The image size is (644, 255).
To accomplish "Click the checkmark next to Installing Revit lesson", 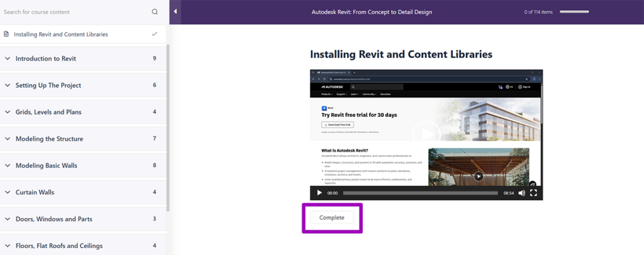I will pos(155,34).
